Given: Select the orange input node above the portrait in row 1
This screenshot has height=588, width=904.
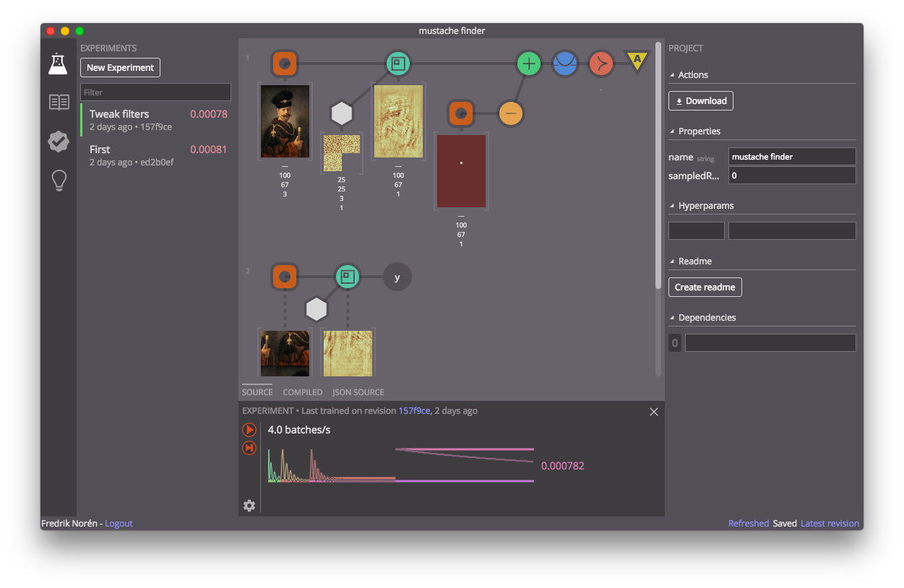Looking at the screenshot, I should 285,64.
